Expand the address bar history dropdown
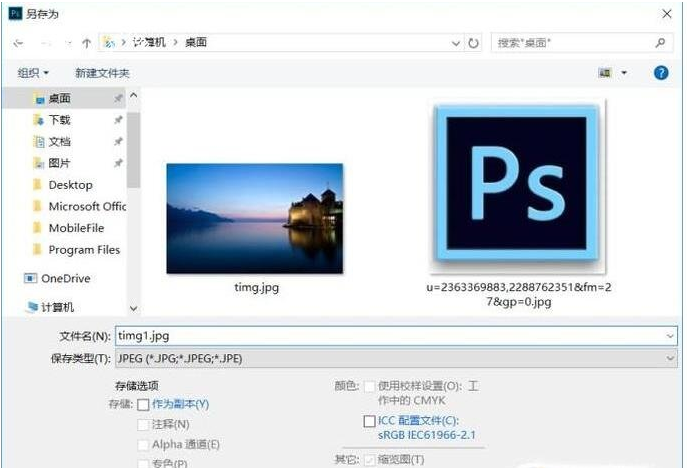The height and width of the screenshot is (468, 687). pyautogui.click(x=456, y=43)
